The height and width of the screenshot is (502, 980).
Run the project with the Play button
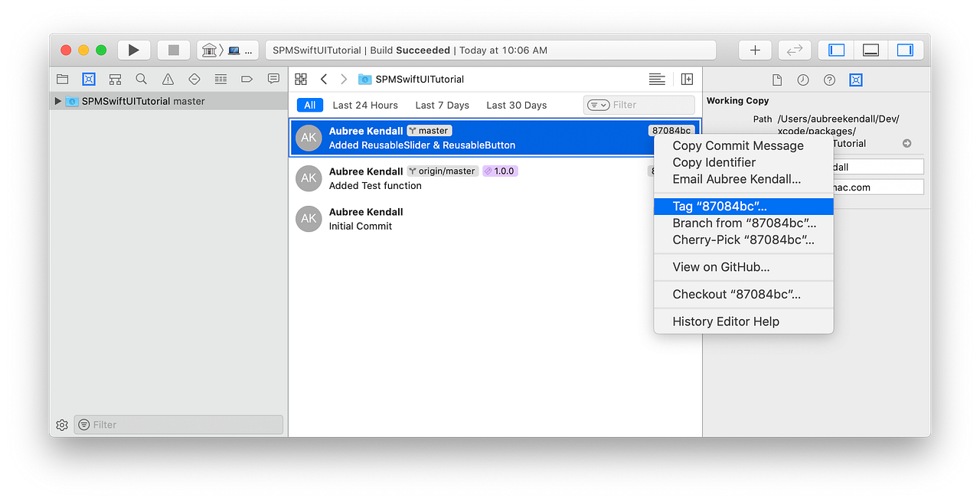click(x=133, y=49)
